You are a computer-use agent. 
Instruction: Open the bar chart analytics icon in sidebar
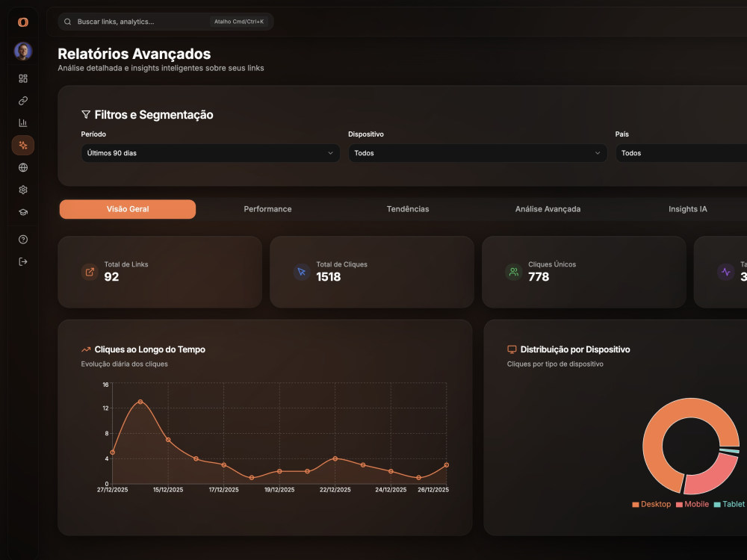click(23, 123)
